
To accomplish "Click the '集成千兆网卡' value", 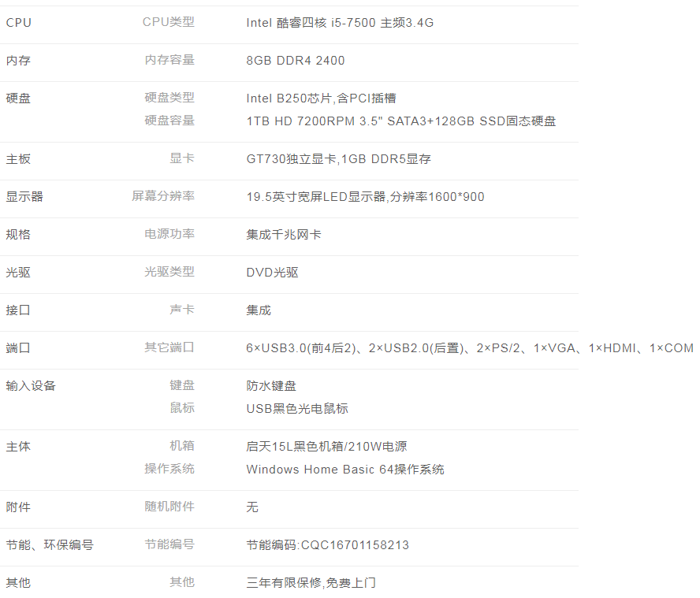I will [284, 235].
